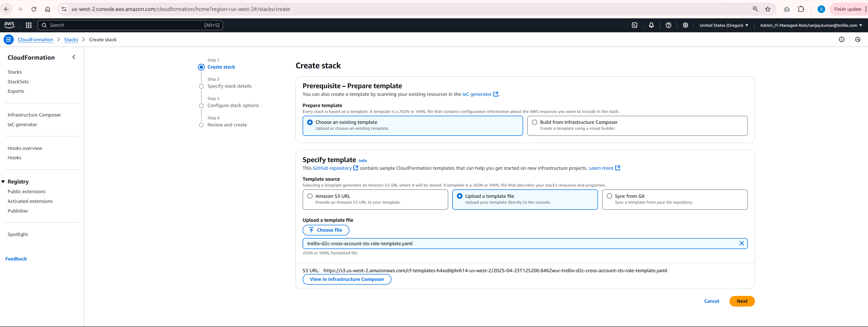Collapse the CloudFormation sidebar with the chevron
The height and width of the screenshot is (327, 868).
coord(74,57)
